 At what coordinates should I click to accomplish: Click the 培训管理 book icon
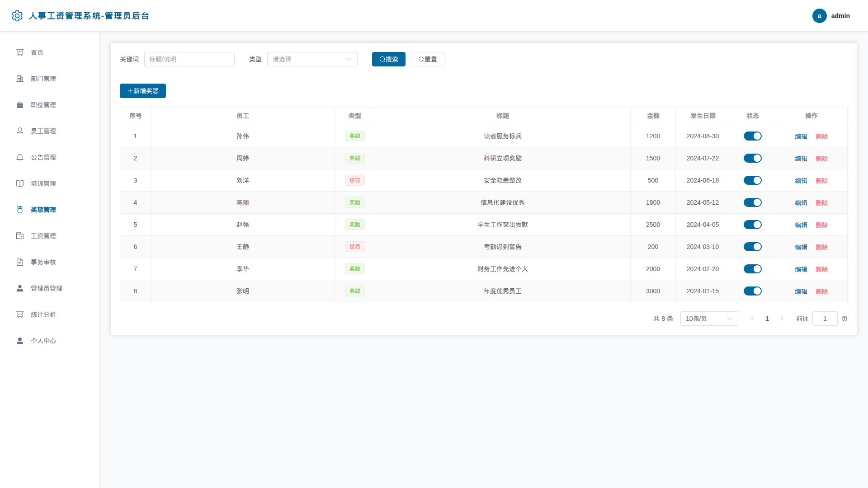coord(20,183)
